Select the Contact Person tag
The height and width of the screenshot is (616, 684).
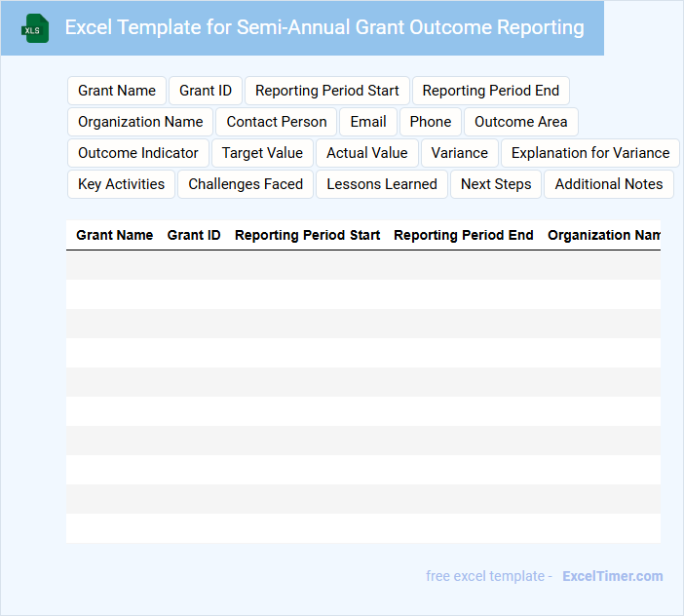point(277,122)
